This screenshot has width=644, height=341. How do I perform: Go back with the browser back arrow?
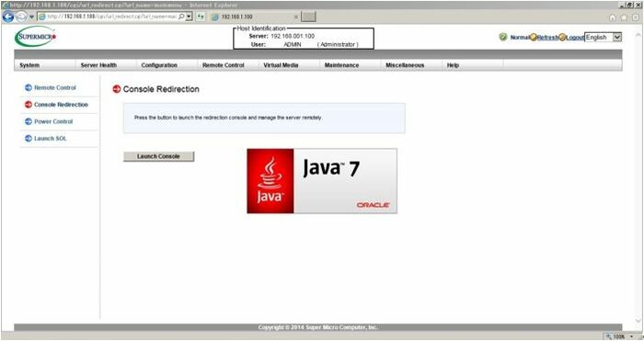(7, 17)
